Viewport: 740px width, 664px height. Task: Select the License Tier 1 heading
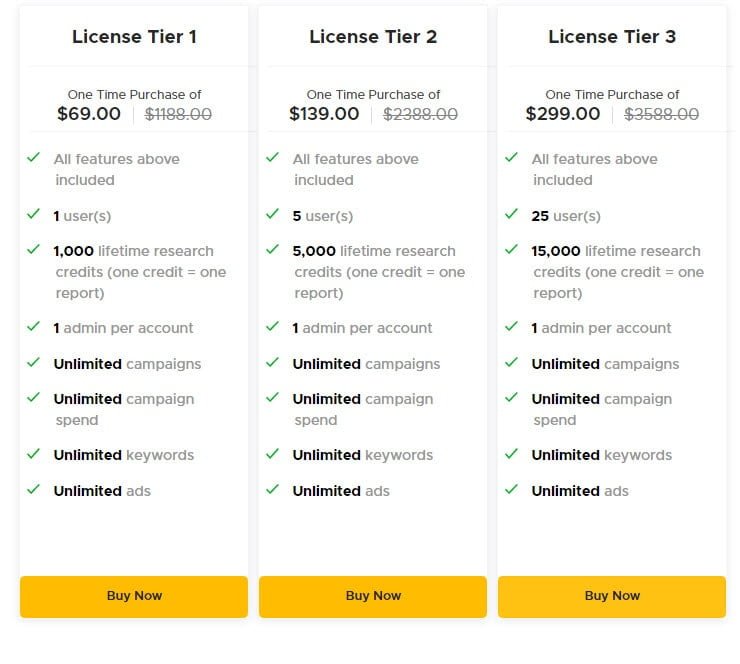tap(134, 37)
